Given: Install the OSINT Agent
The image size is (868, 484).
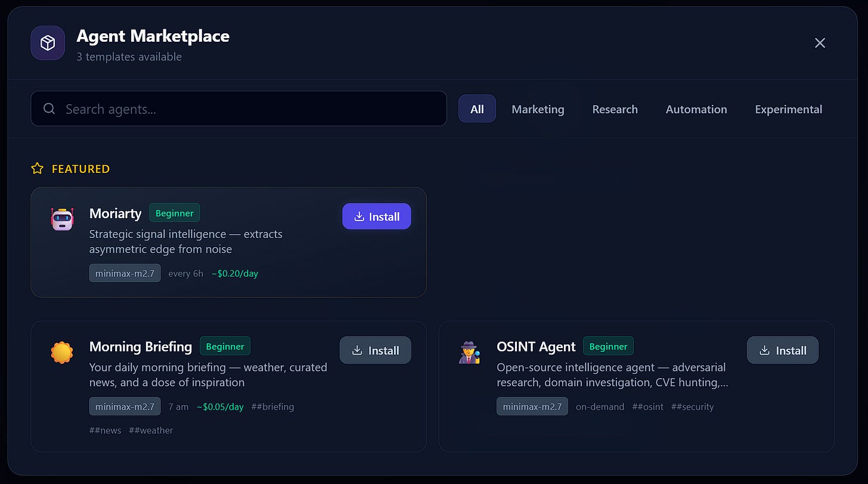Looking at the screenshot, I should tap(783, 350).
